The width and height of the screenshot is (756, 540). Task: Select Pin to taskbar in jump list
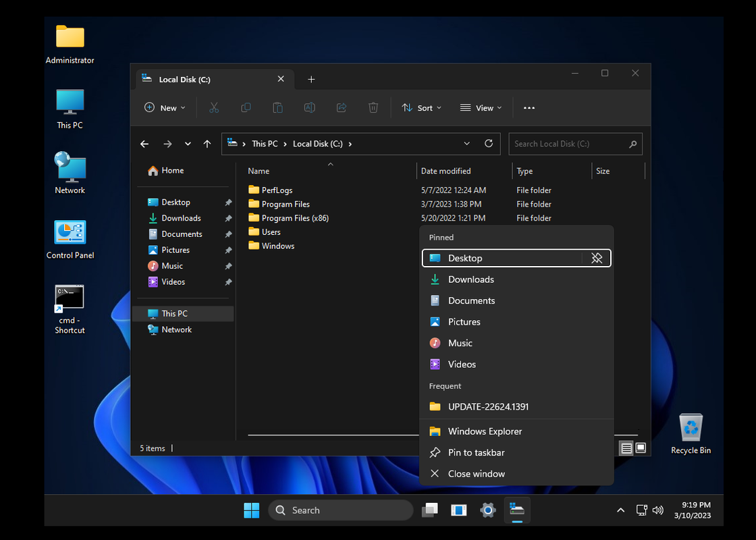pyautogui.click(x=476, y=452)
